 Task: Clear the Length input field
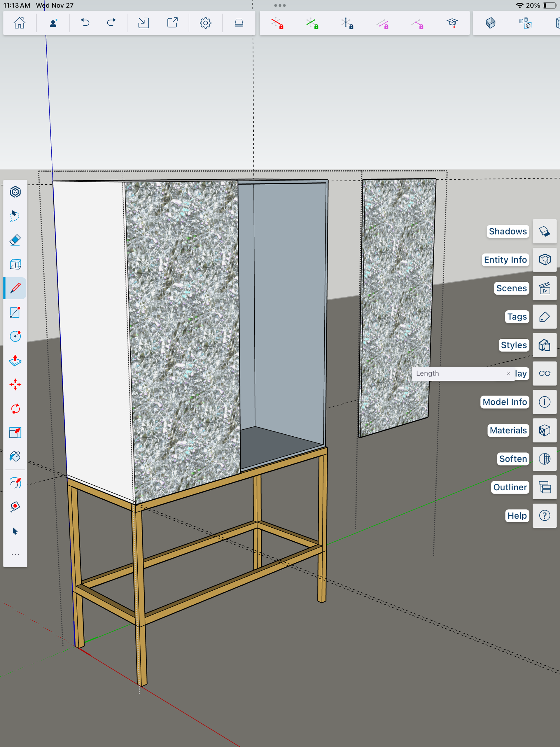(508, 373)
